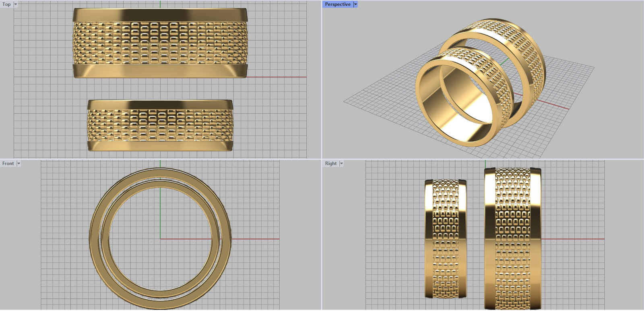Screen dimensions: 644x311
Task: Click the Right viewport title label
Action: click(x=331, y=164)
